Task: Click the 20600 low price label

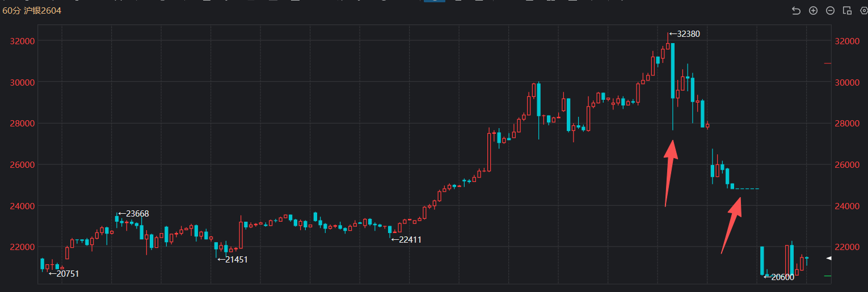Action: 782,277
